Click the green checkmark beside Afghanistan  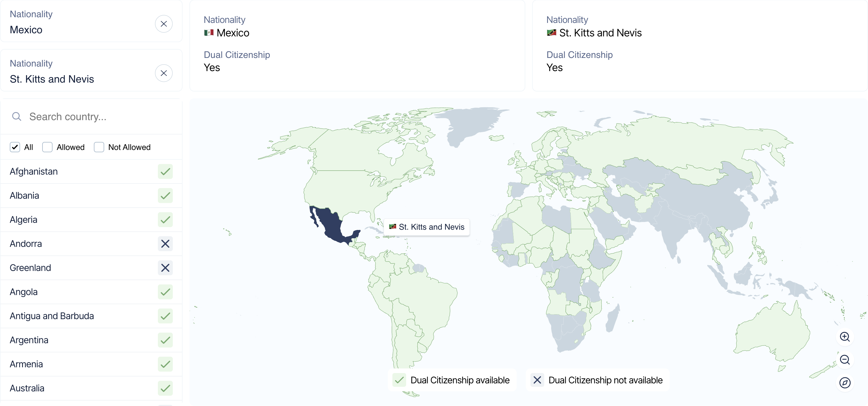(x=165, y=171)
